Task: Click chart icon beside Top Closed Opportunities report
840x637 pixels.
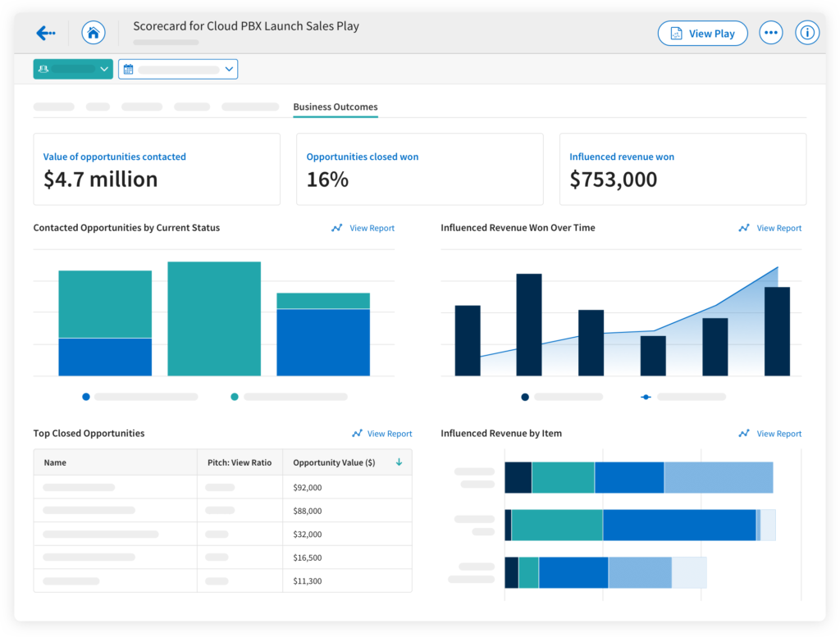Action: point(357,434)
